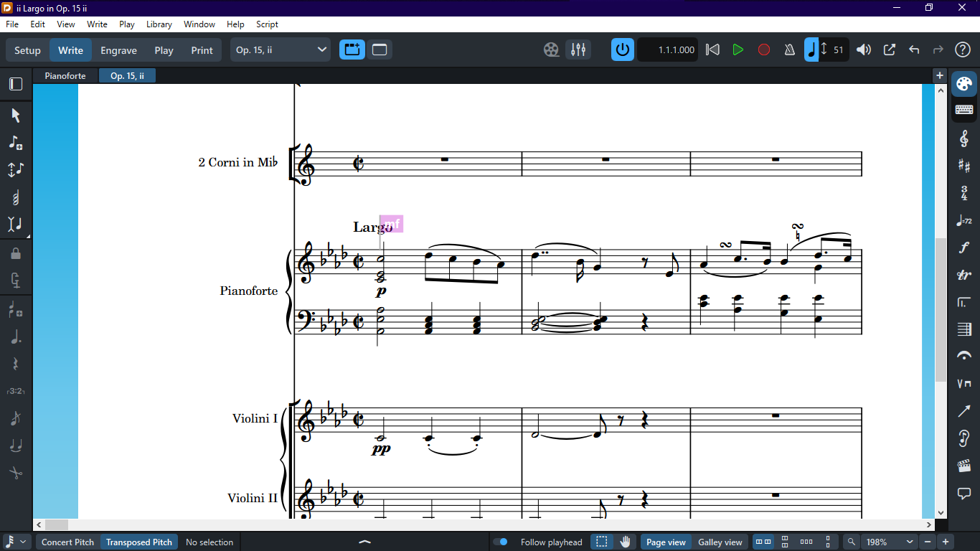The width and height of the screenshot is (980, 551).
Task: Open the Repeat Structures panel
Action: coord(964,302)
